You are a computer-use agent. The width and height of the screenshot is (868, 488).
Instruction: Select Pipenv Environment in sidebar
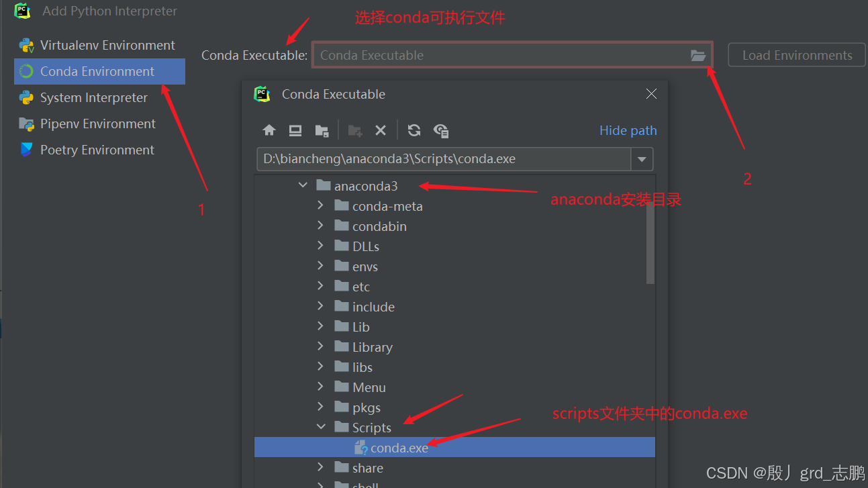point(99,124)
